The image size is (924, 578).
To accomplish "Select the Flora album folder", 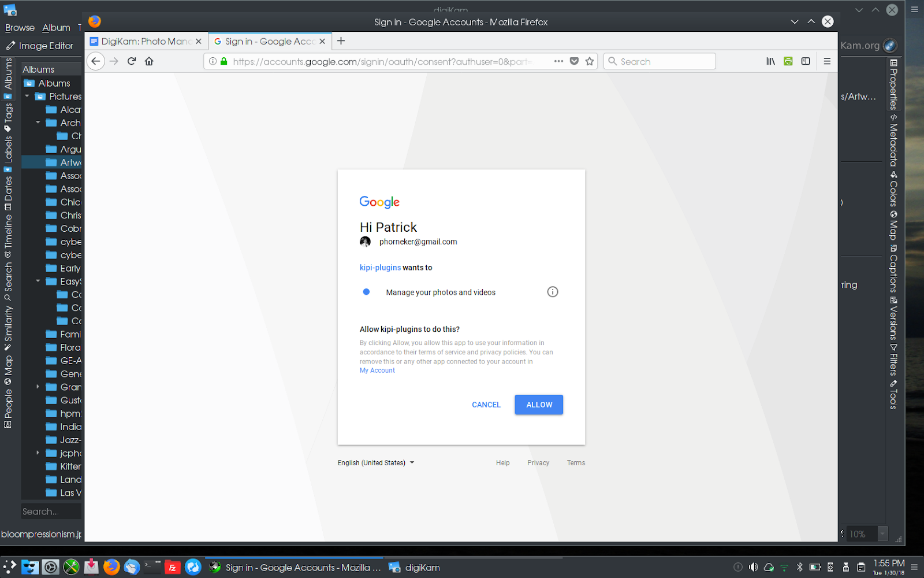I will [64, 347].
